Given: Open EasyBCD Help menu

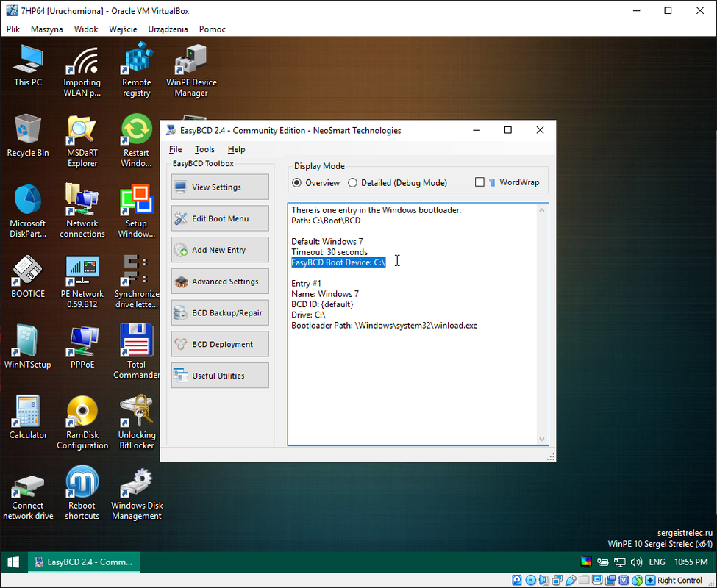Looking at the screenshot, I should click(236, 149).
